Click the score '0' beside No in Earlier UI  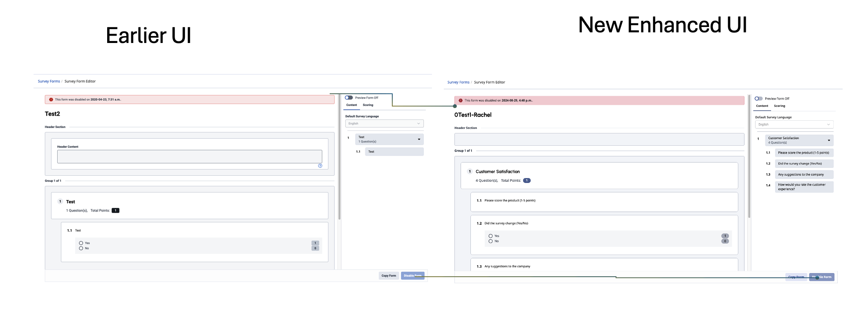click(x=315, y=248)
